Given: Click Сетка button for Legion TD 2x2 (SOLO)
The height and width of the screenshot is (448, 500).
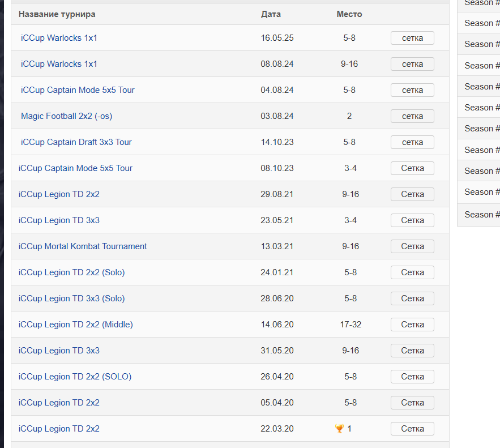Looking at the screenshot, I should coord(412,377).
